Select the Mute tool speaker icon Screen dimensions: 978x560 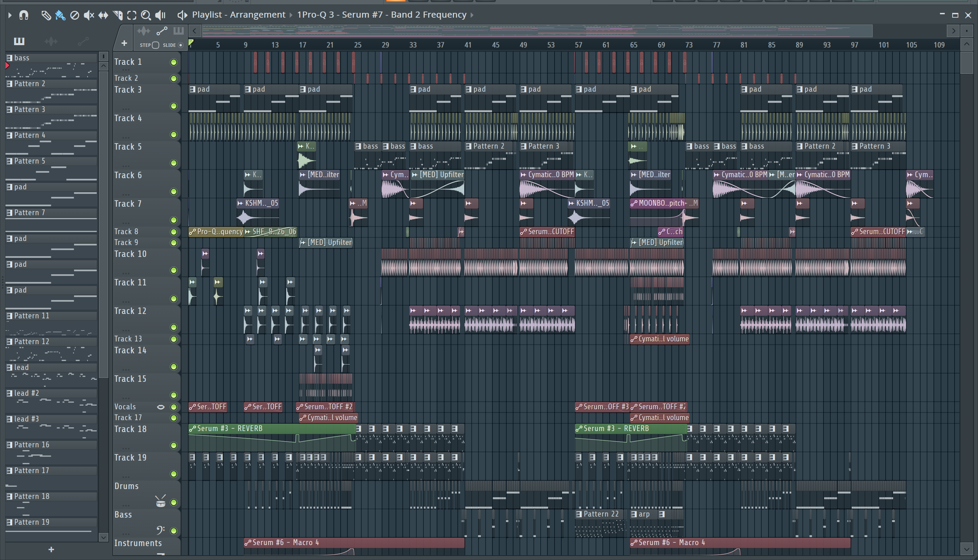click(x=89, y=15)
